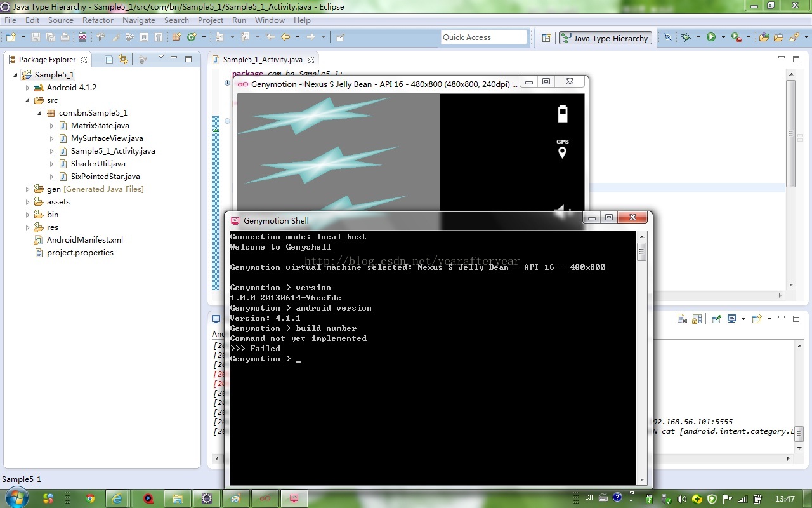Image resolution: width=812 pixels, height=508 pixels.
Task: Click the Open Perspective icon
Action: click(546, 38)
